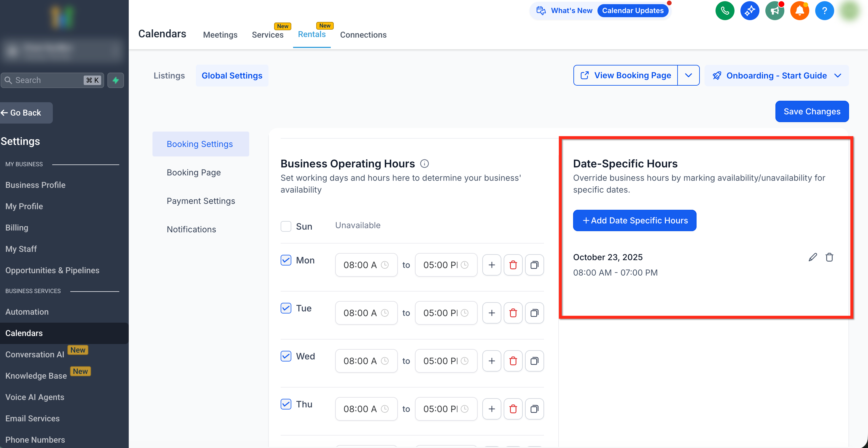Copy Tuesday hours with duplicate icon
Screen dimensions: 868x448
coord(534,313)
